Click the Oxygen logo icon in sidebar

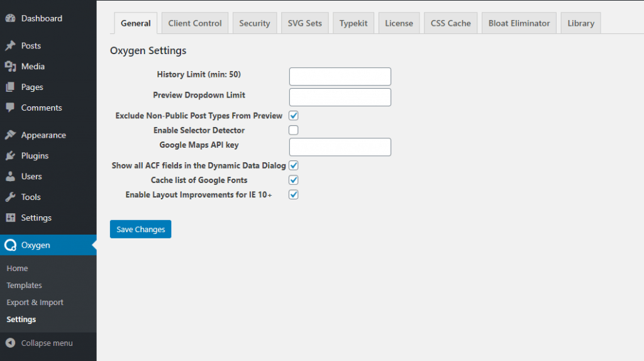click(x=10, y=245)
